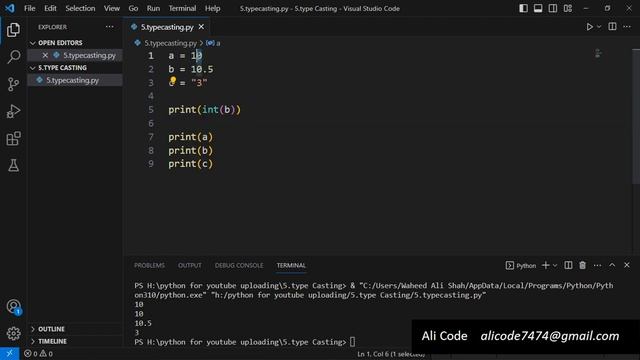Open the Help menu

212,8
